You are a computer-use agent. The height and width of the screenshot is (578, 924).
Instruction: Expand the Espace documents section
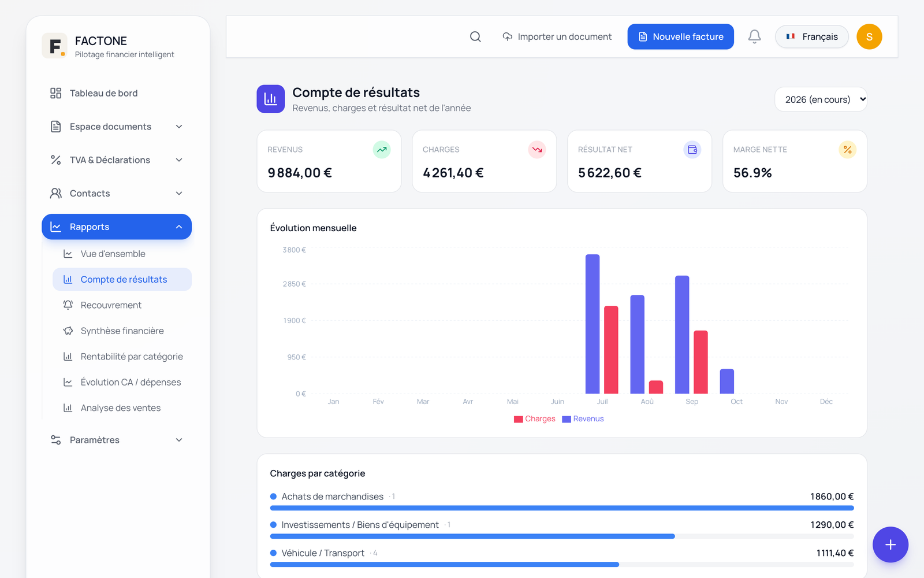117,127
